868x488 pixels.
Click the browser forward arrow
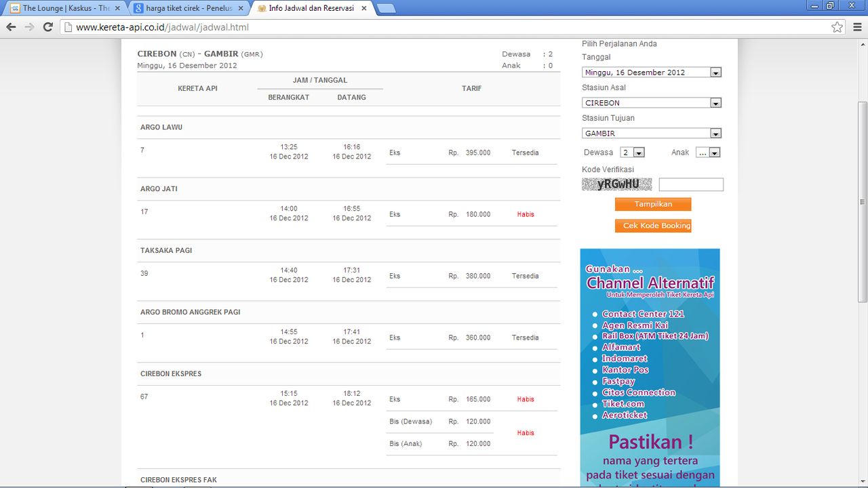pos(29,27)
